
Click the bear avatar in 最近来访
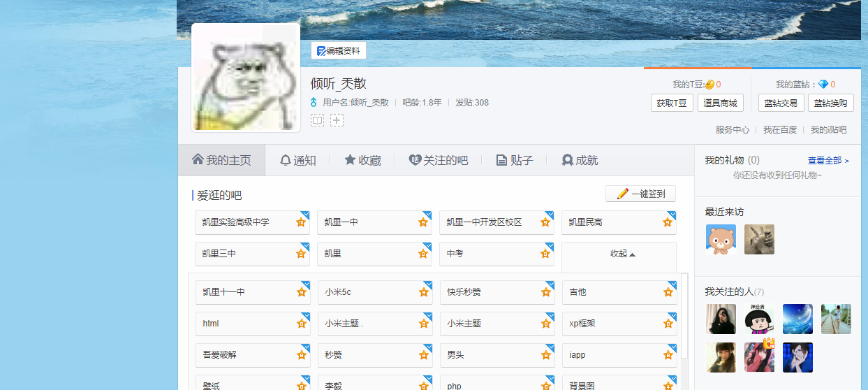click(721, 240)
